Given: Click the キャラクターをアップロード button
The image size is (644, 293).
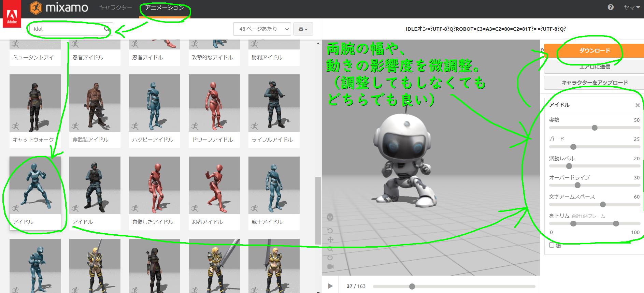Looking at the screenshot, I should tap(594, 83).
